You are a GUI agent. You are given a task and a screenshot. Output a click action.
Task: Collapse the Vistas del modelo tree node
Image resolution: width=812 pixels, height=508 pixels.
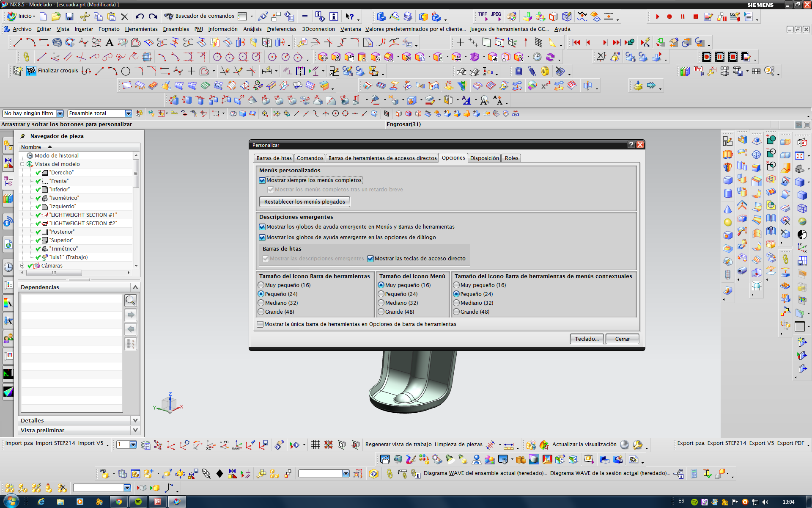click(22, 164)
